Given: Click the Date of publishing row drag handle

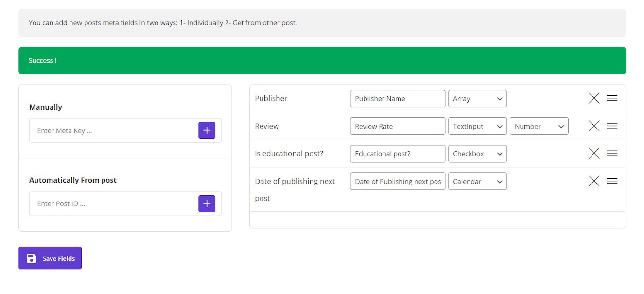Looking at the screenshot, I should pyautogui.click(x=612, y=181).
